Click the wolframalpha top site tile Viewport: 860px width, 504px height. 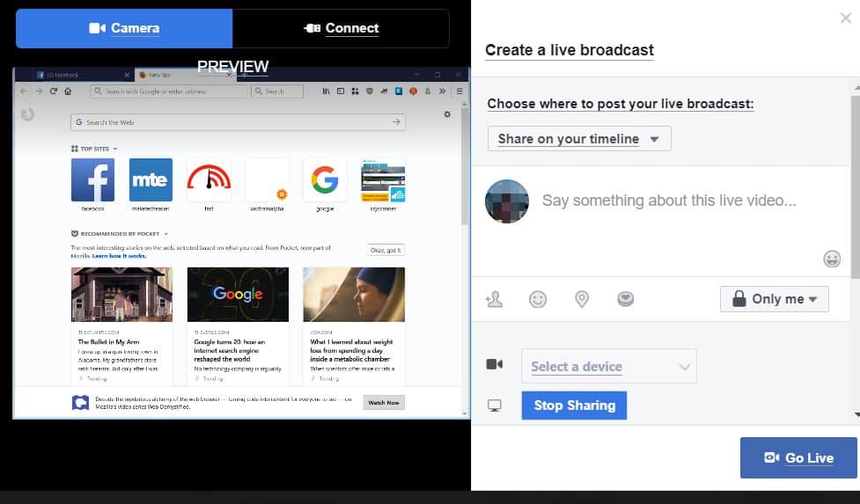tap(267, 180)
